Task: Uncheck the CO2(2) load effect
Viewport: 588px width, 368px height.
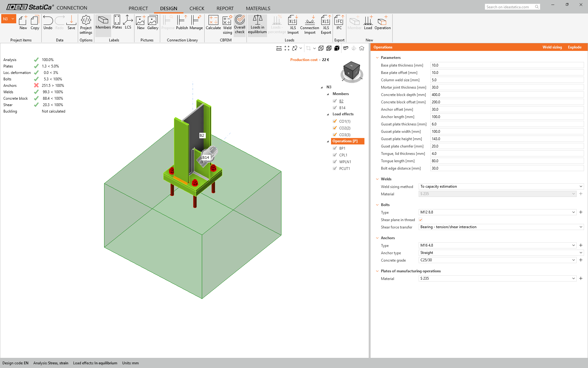Action: click(335, 128)
